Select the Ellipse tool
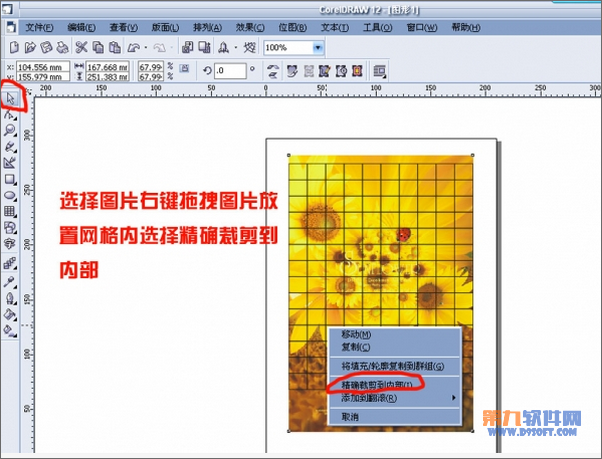 pos(10,195)
